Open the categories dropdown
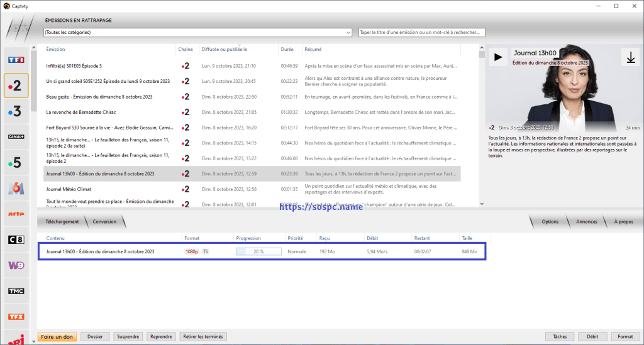The image size is (644, 345). [x=197, y=33]
